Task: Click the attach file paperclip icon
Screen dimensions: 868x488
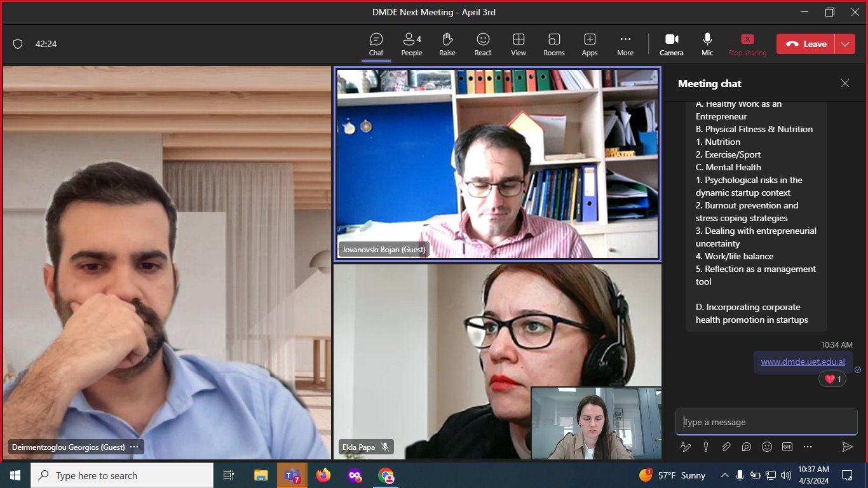Action: pyautogui.click(x=726, y=447)
